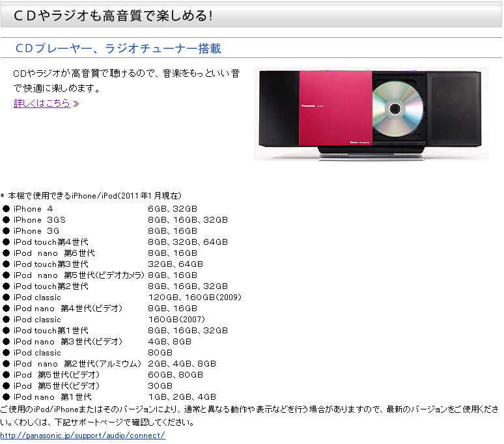
Task: Select the iPod nano 第6世代 row
Action: click(x=100, y=253)
